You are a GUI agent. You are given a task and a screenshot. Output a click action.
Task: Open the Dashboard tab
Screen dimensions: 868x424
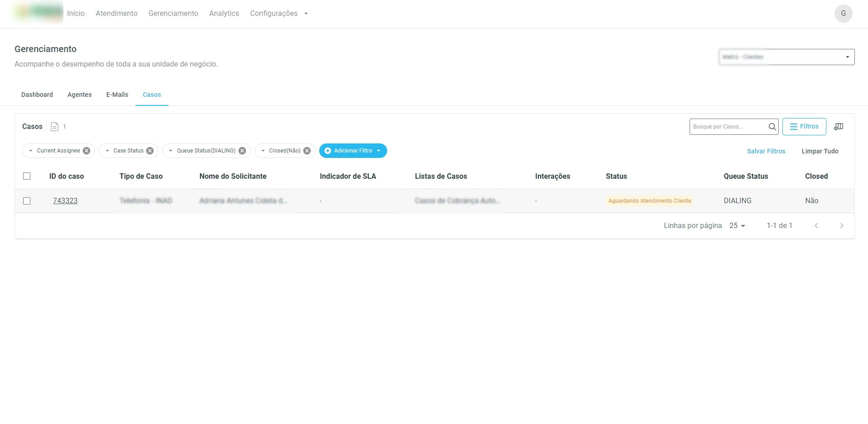point(37,95)
